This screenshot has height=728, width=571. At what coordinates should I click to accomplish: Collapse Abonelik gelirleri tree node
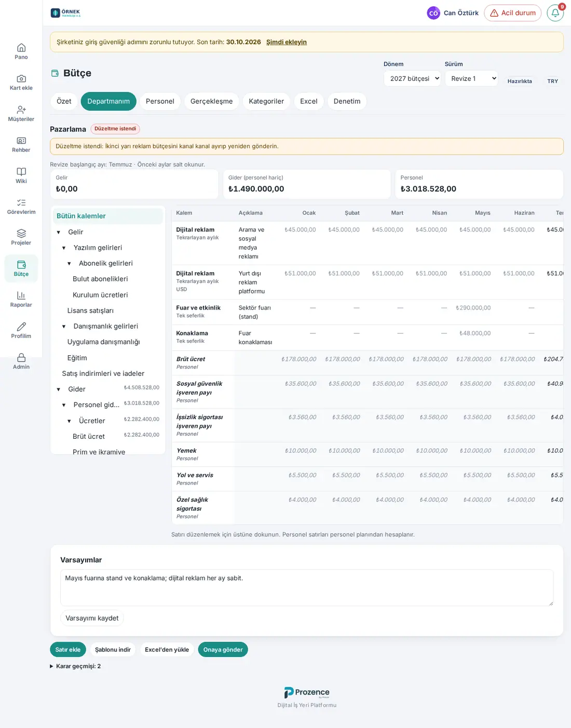click(x=69, y=263)
